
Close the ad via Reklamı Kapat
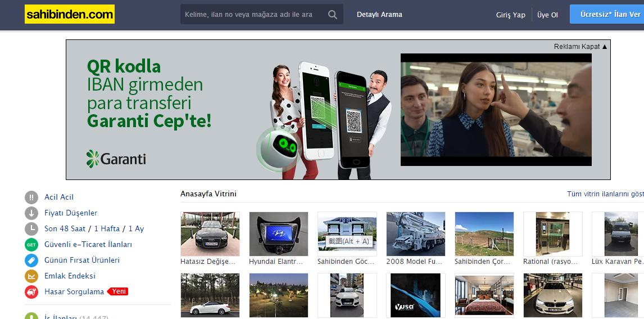pos(580,47)
